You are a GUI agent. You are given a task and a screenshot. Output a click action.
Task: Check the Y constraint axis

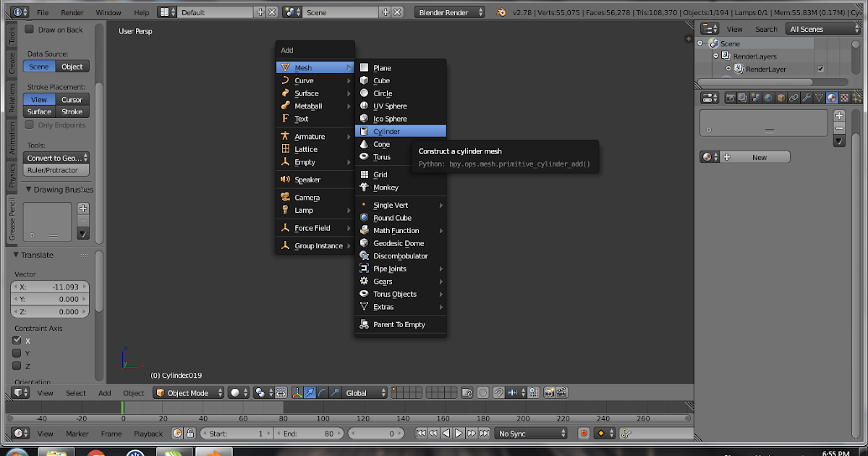click(17, 353)
